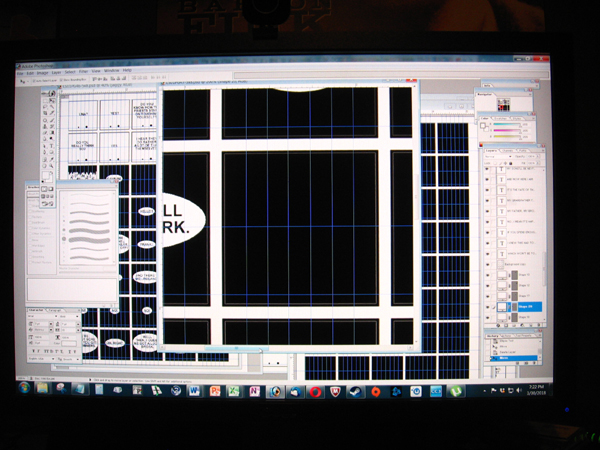600x450 pixels.
Task: Open the Window menu
Action: [x=112, y=71]
